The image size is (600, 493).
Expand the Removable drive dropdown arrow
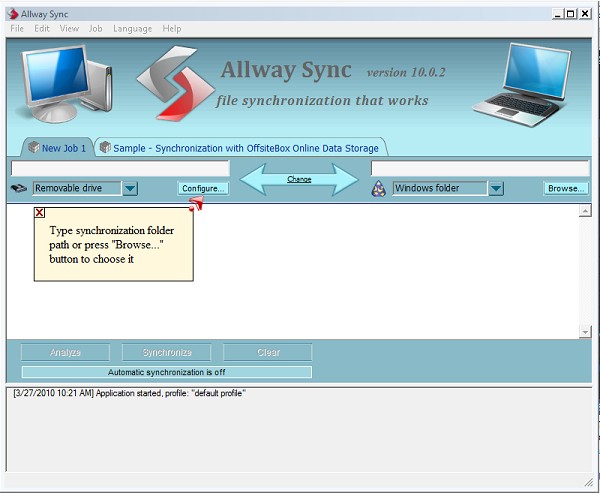pos(130,188)
